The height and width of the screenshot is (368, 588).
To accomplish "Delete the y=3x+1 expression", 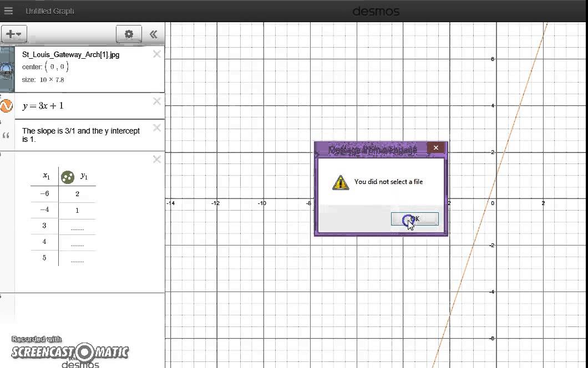I will (x=157, y=101).
